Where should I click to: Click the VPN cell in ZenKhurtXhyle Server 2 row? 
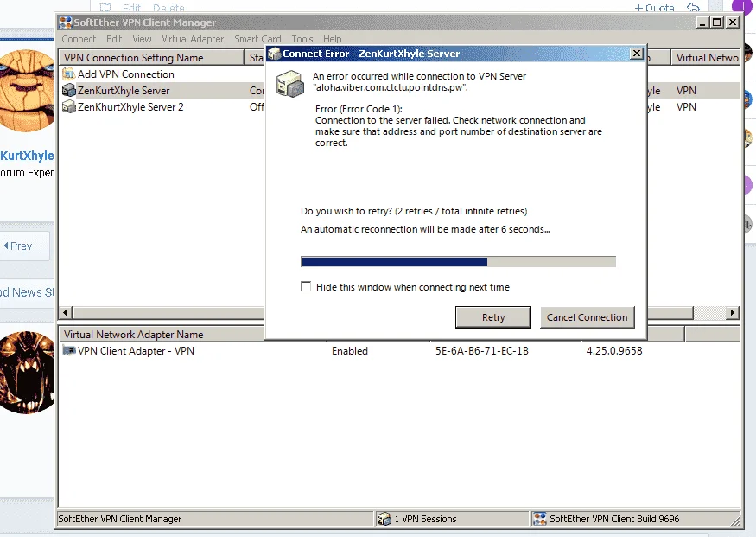(x=686, y=106)
